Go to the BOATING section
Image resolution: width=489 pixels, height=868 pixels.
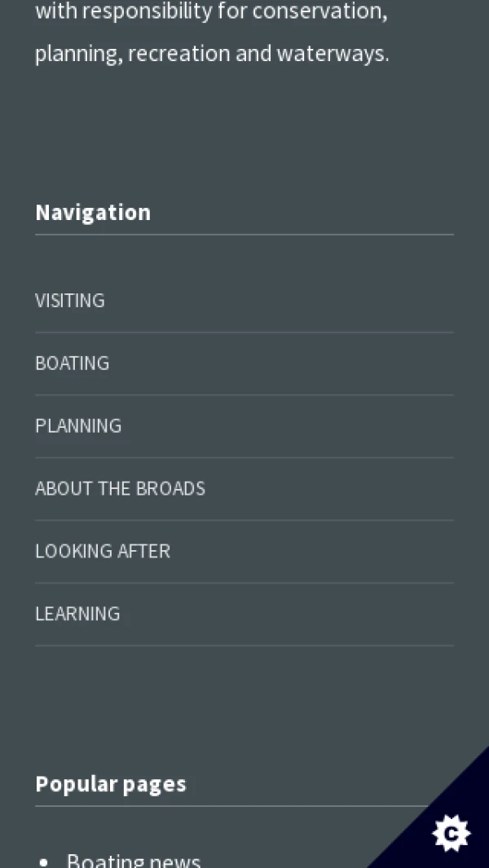coord(72,364)
